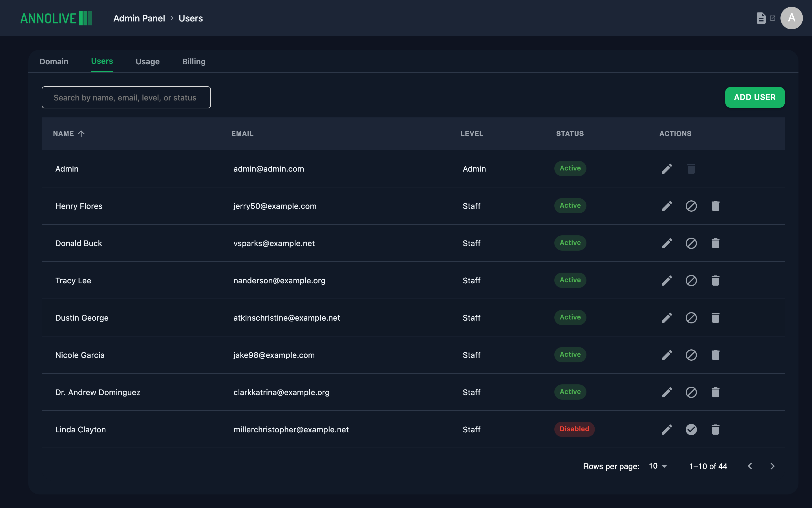Sort by the Level column header
Image resolution: width=812 pixels, height=508 pixels.
(472, 134)
